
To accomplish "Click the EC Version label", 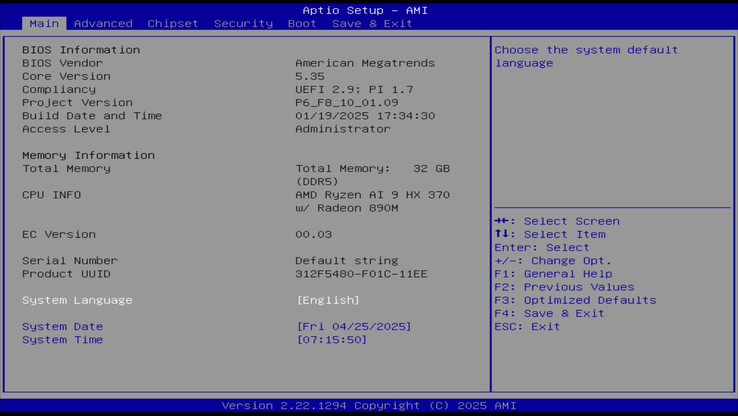I will click(x=59, y=234).
